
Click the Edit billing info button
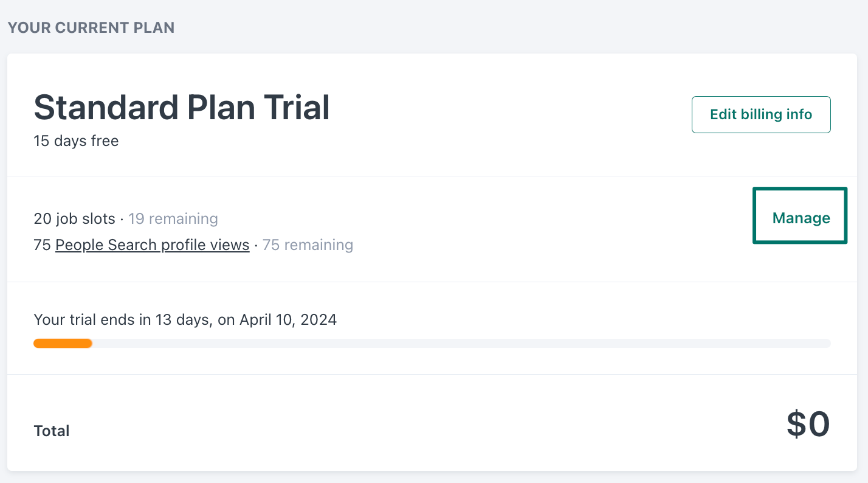pyautogui.click(x=761, y=114)
